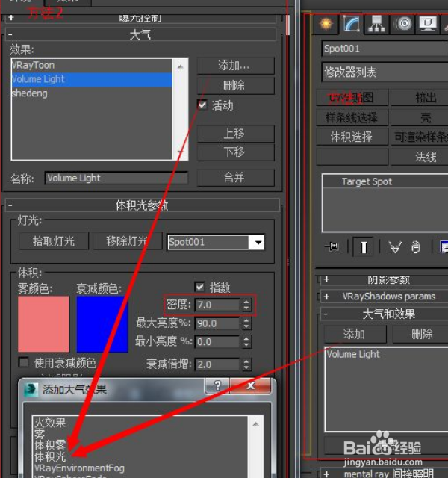The width and height of the screenshot is (448, 478).
Task: Click the 衰减倍增 value field
Action: tap(217, 364)
